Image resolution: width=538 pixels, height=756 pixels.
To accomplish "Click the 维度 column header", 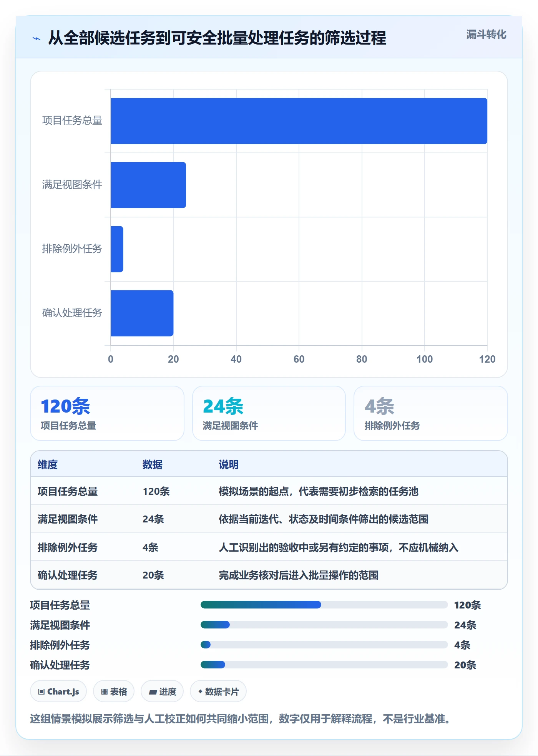I will point(48,464).
